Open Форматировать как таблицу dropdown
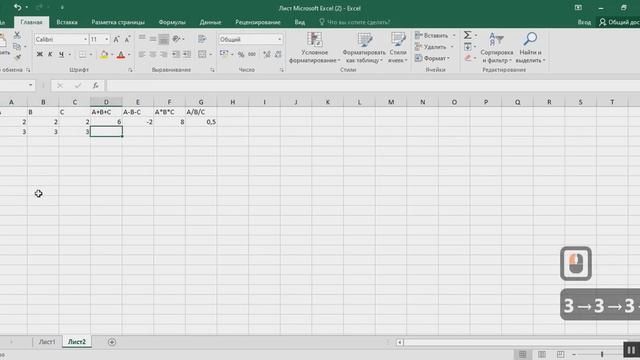 [x=364, y=47]
